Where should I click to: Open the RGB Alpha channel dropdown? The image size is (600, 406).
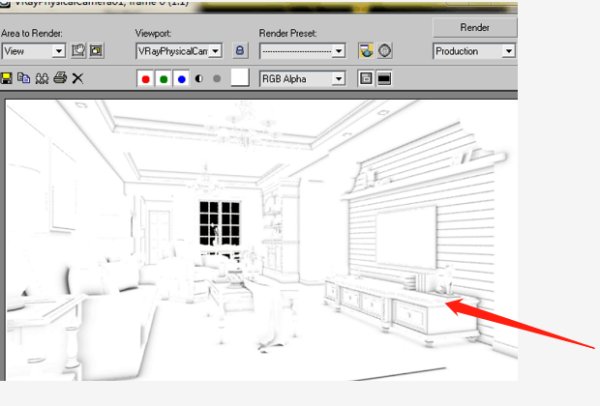pyautogui.click(x=302, y=79)
